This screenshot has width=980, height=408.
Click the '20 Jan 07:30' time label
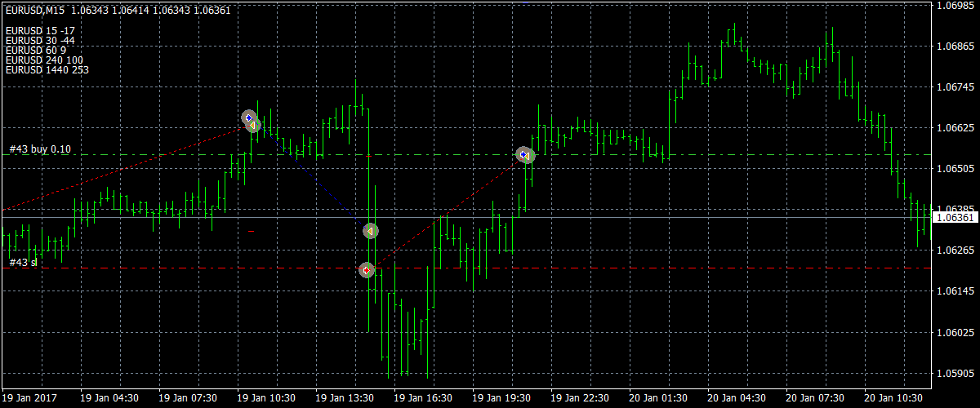click(814, 398)
